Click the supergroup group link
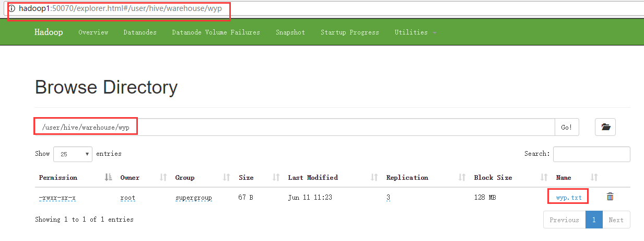 pyautogui.click(x=193, y=198)
